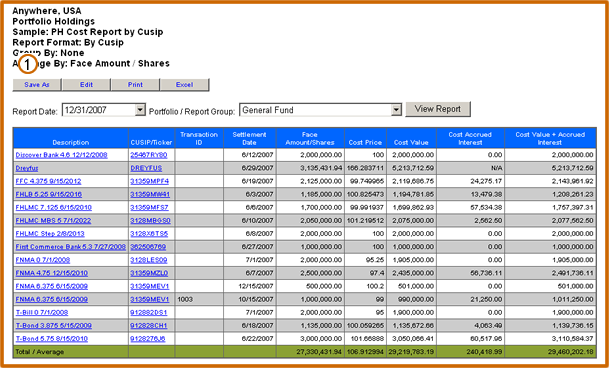The image size is (609, 368).
Task: Click CUSIP link 31359MZL0
Action: pyautogui.click(x=149, y=274)
